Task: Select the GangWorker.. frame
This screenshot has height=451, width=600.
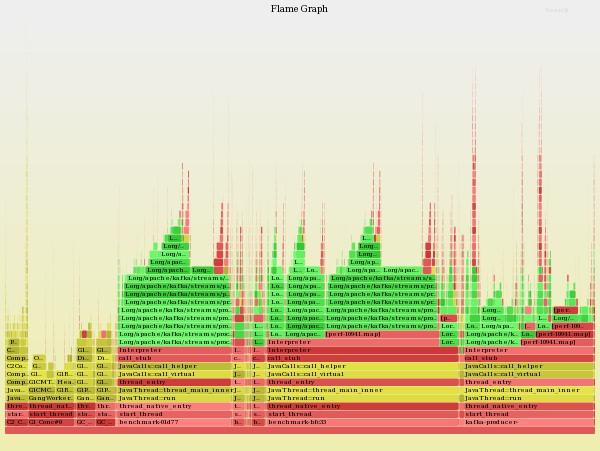Action: (x=48, y=398)
